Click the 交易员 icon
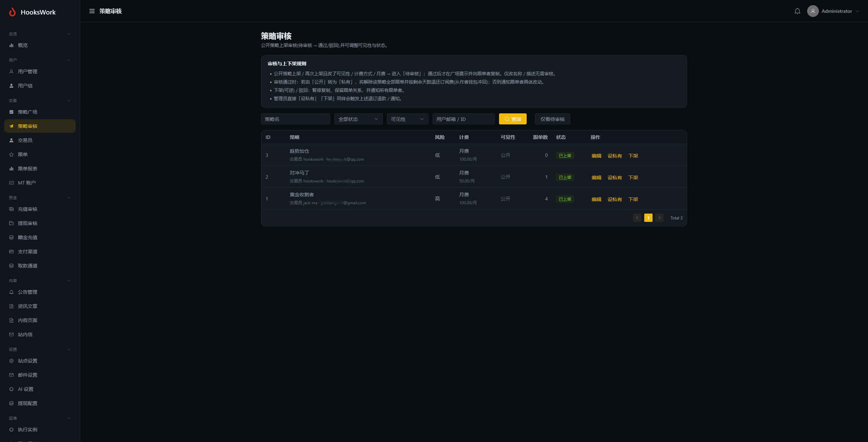 tap(11, 140)
